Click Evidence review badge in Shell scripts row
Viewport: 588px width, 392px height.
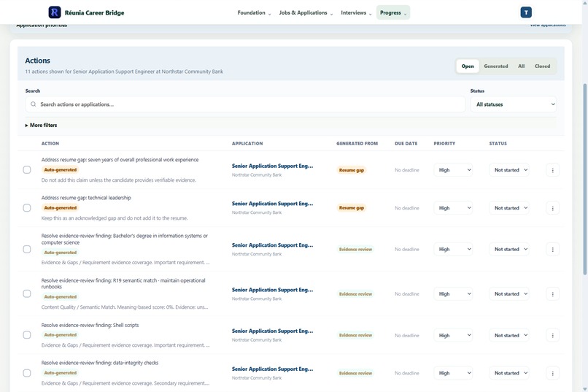(x=355, y=335)
